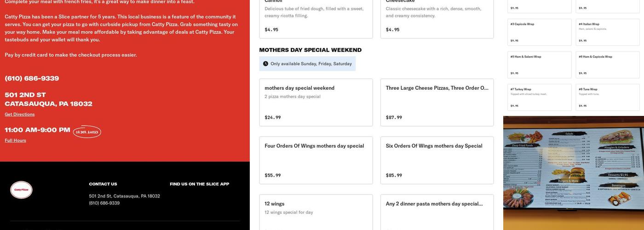Open the Full Hours link
Screen dimensions: 644x230
click(x=15, y=141)
